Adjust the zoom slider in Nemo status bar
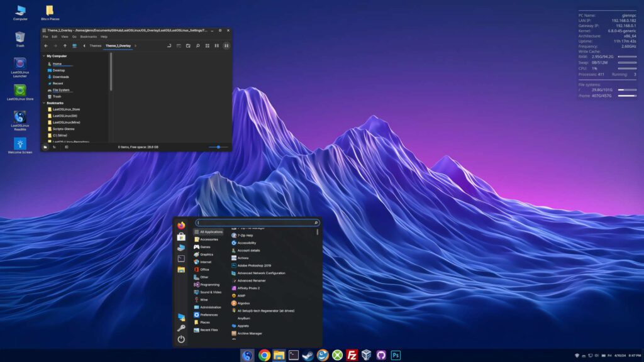The height and width of the screenshot is (362, 644). pyautogui.click(x=218, y=147)
